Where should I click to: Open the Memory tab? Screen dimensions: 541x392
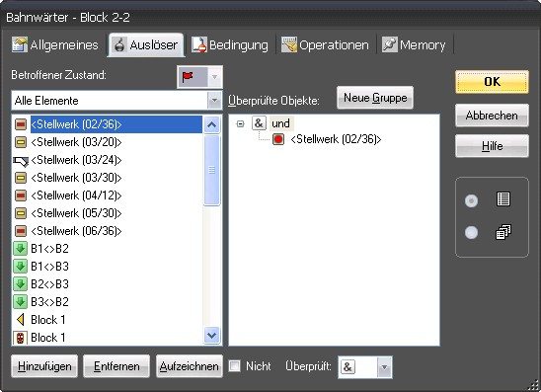414,44
